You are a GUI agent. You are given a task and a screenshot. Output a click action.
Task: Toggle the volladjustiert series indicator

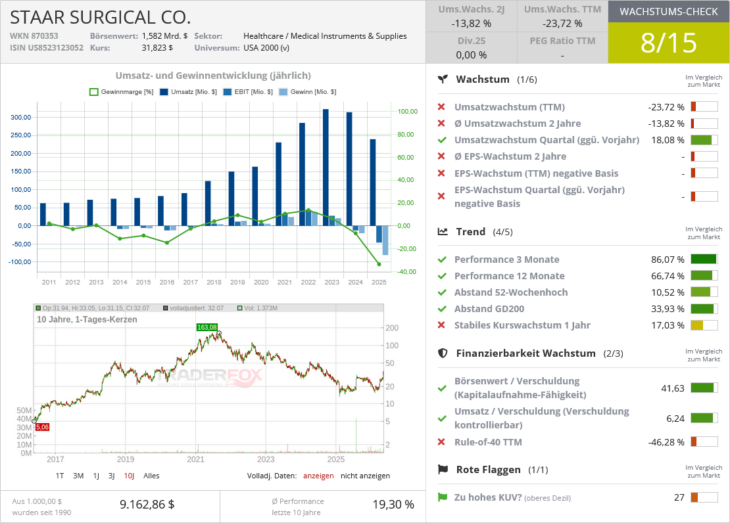pyautogui.click(x=193, y=308)
